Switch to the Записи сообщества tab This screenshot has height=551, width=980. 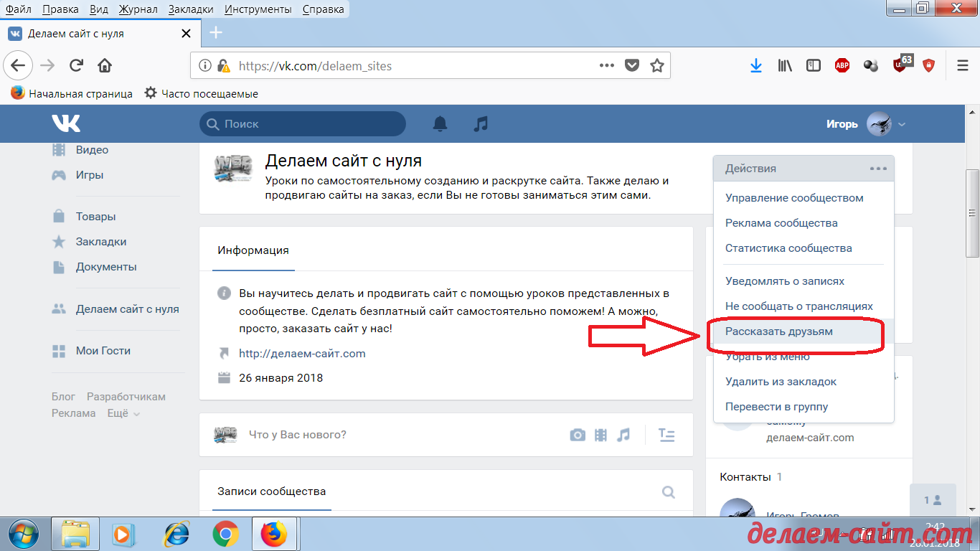click(x=272, y=491)
